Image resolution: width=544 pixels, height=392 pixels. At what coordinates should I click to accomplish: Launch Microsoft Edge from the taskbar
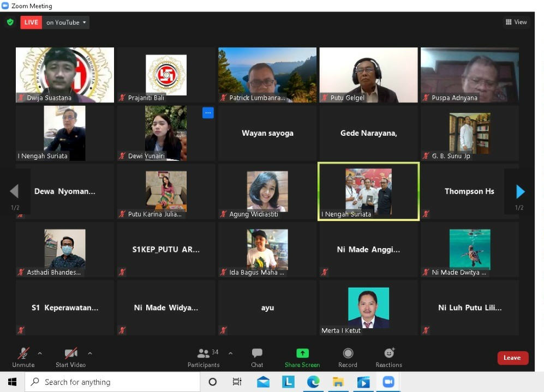click(313, 382)
